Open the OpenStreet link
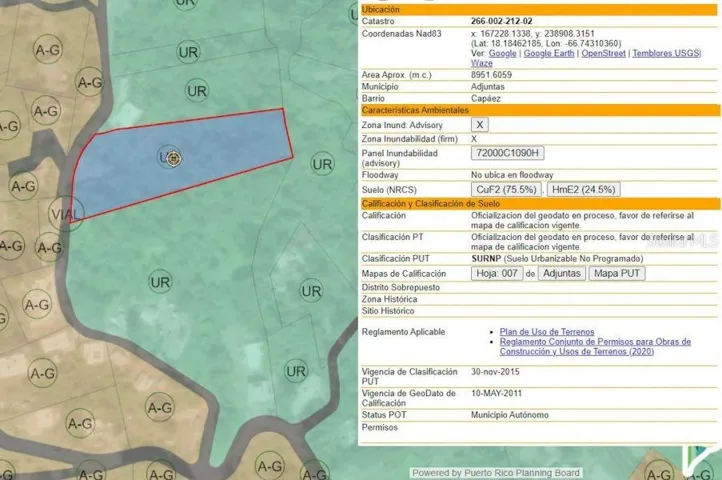The image size is (722, 480). (603, 53)
